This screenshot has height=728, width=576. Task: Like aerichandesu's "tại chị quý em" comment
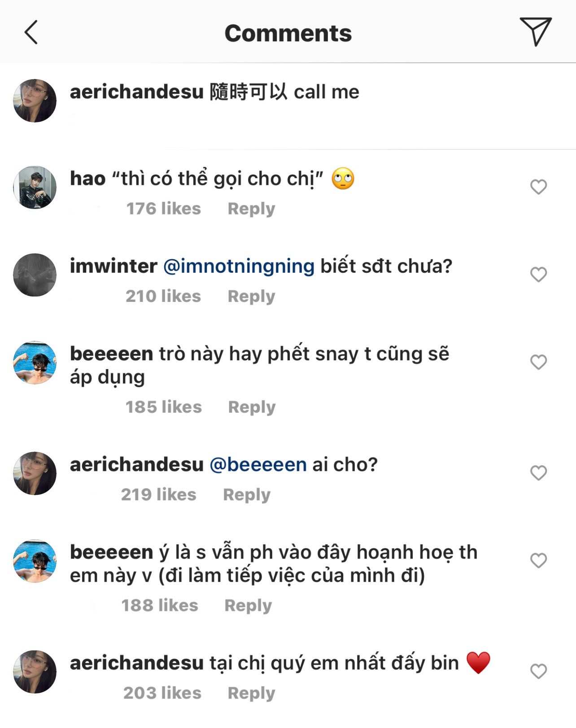click(x=538, y=671)
